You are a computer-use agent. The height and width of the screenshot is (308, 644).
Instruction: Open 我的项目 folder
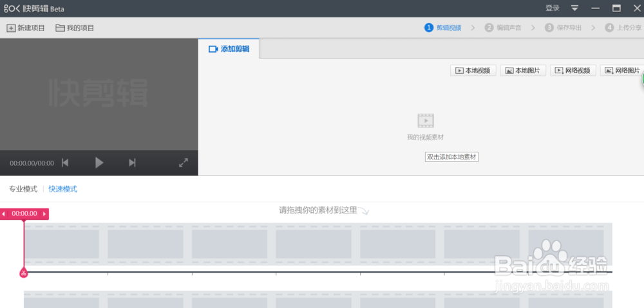point(75,28)
